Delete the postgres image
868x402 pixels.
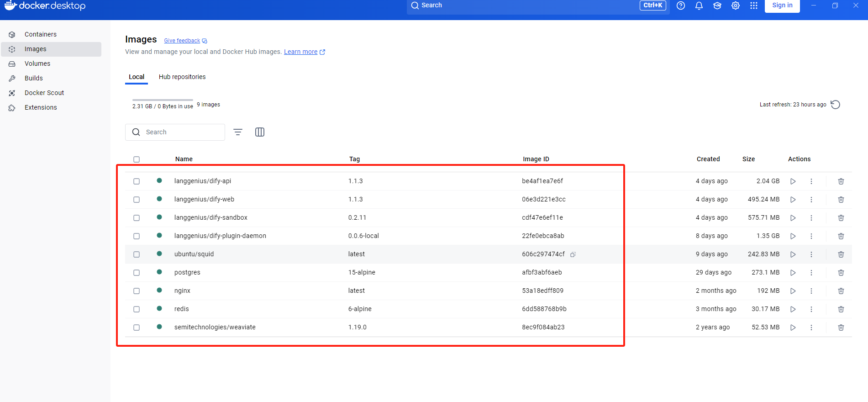click(x=841, y=273)
